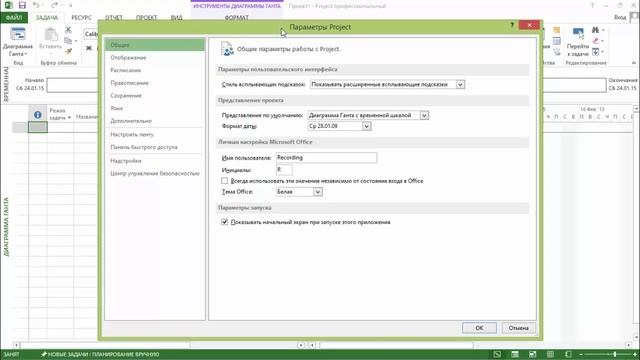
Task: Open the ScreenTip style dropdown
Action: pos(460,84)
